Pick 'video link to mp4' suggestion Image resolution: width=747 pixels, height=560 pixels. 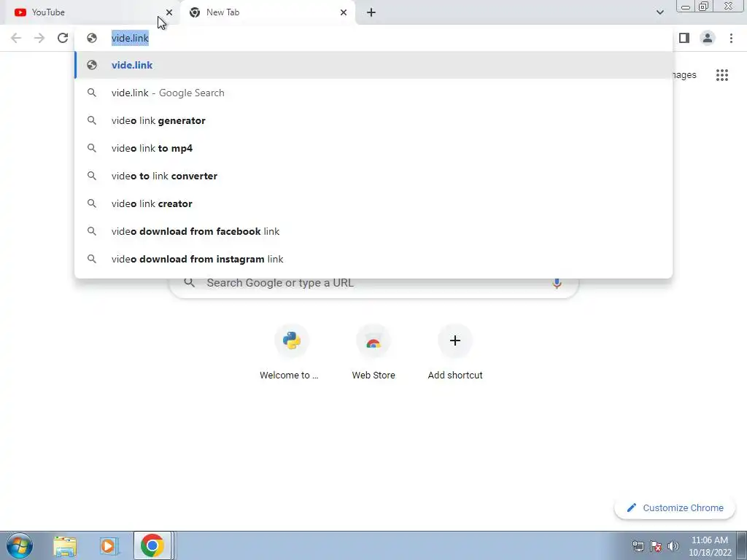(373, 148)
